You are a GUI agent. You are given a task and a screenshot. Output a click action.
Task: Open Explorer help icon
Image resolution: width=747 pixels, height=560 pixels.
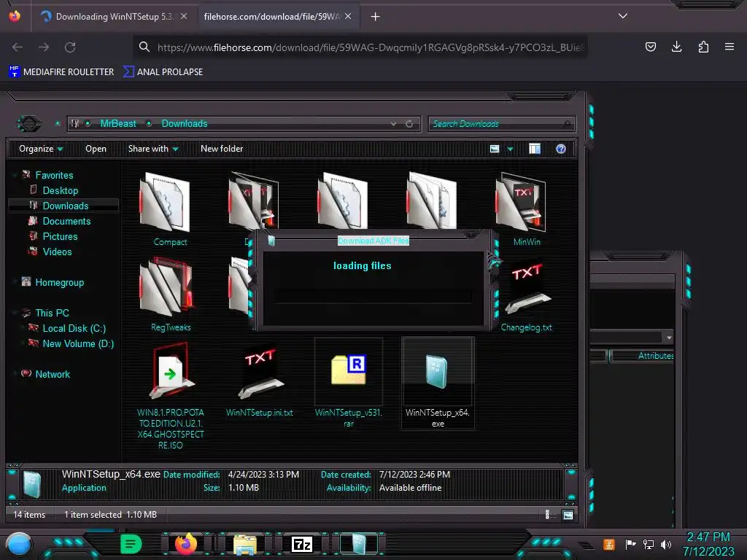coord(561,149)
